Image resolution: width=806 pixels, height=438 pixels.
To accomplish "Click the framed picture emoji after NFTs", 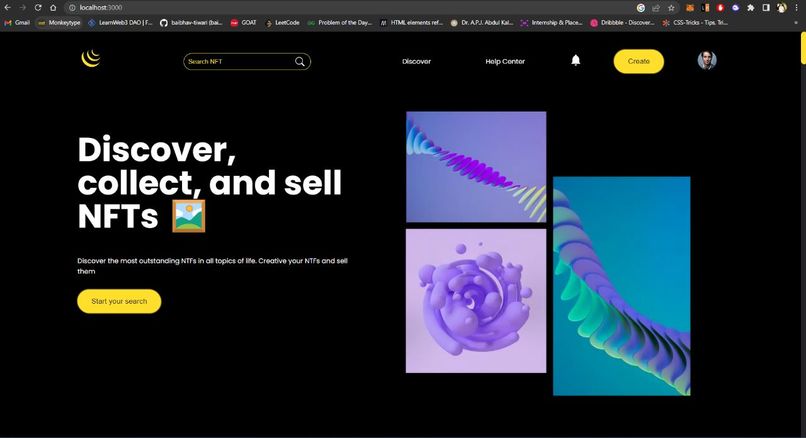I will (189, 216).
